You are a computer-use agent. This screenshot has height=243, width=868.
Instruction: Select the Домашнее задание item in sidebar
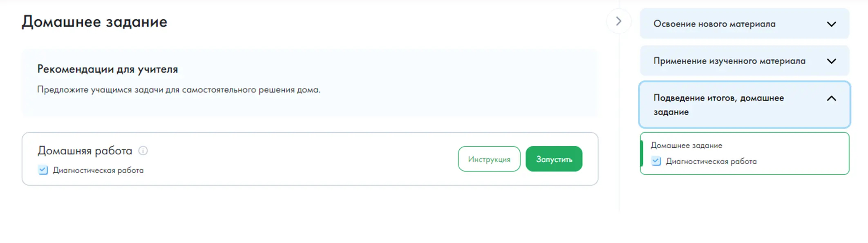[x=686, y=145]
